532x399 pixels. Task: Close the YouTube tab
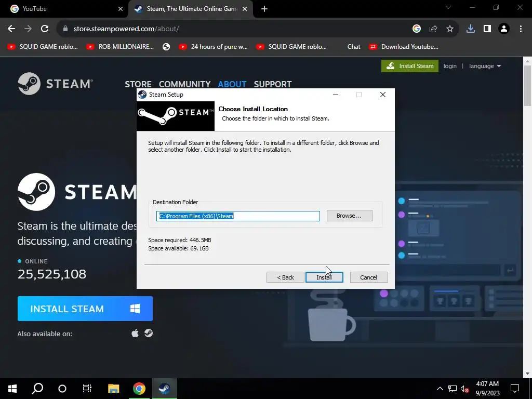coord(121,9)
